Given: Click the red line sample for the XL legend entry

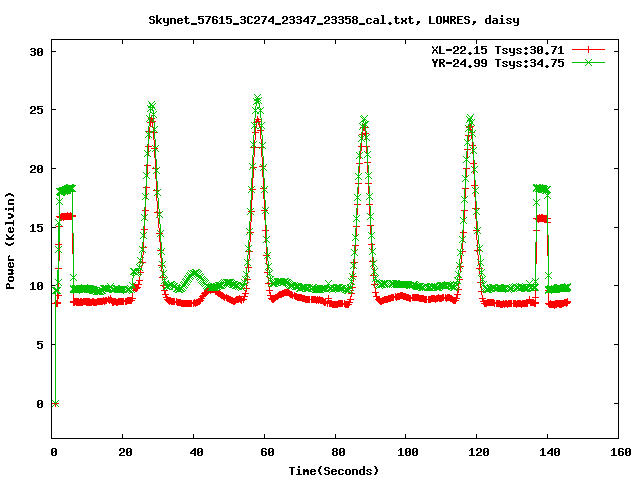Looking at the screenshot, I should [x=588, y=50].
